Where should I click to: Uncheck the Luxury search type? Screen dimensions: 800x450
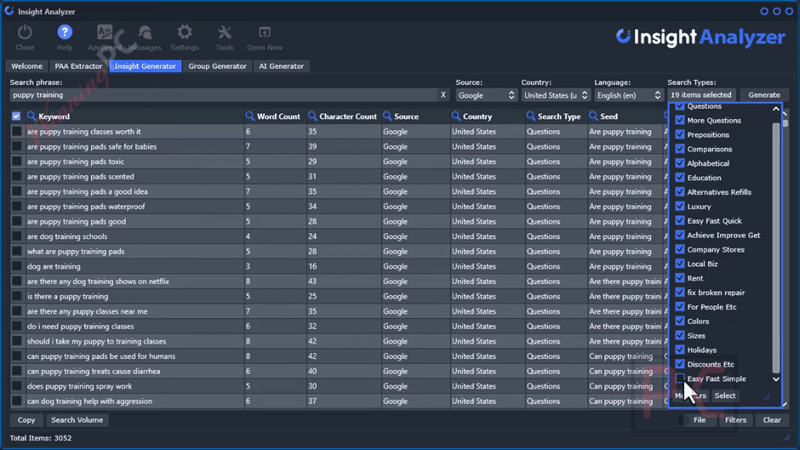click(680, 207)
